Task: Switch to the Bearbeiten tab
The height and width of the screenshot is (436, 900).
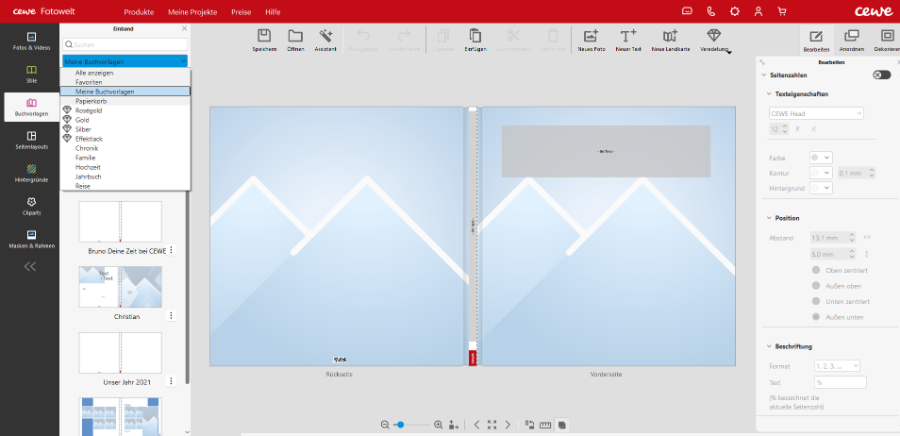Action: click(816, 40)
